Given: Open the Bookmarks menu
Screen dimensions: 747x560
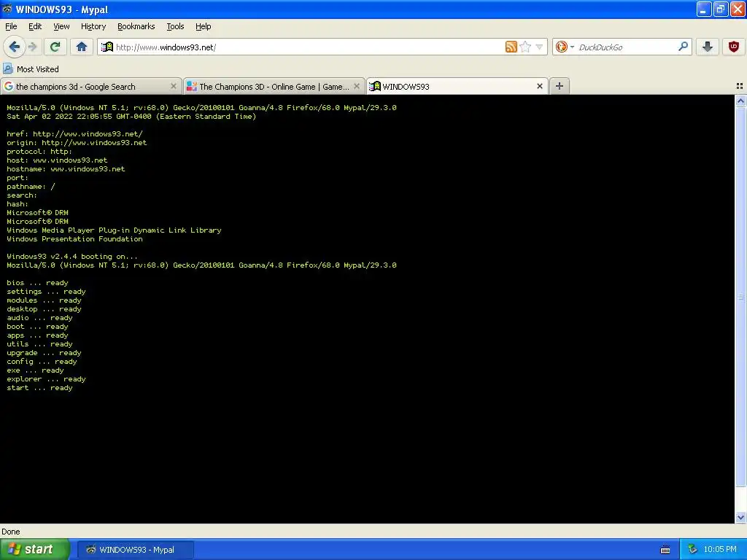Looking at the screenshot, I should click(x=136, y=26).
